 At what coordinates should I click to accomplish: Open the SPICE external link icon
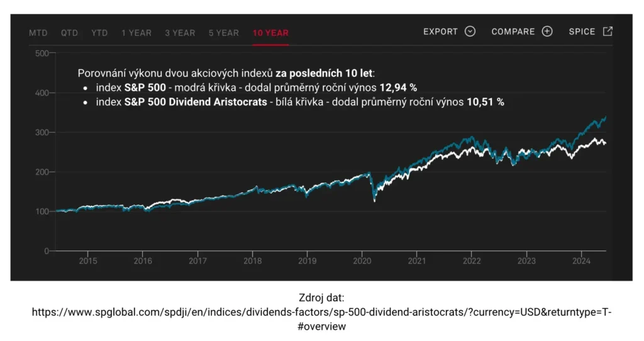click(608, 31)
